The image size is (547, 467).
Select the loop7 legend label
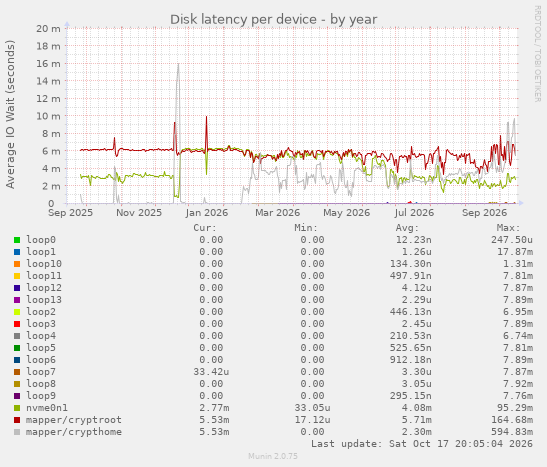point(41,372)
